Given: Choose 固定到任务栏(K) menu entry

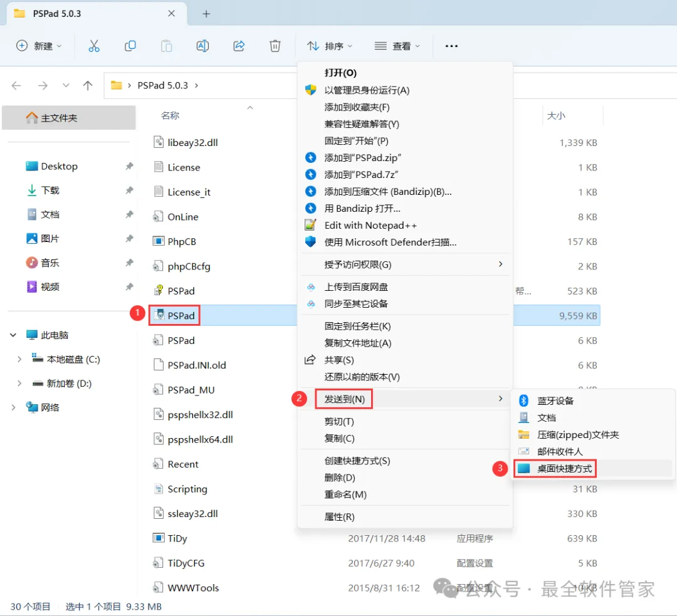Looking at the screenshot, I should [405, 326].
